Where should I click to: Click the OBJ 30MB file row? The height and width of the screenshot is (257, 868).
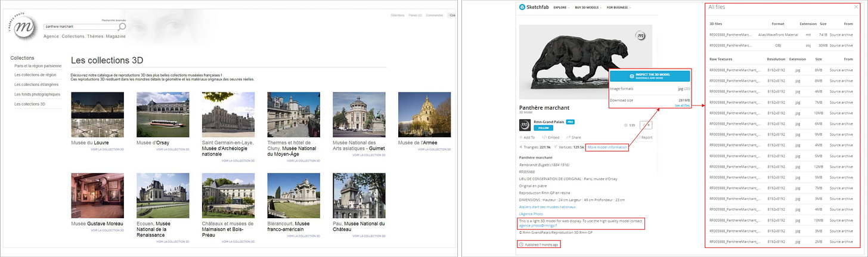pos(781,45)
